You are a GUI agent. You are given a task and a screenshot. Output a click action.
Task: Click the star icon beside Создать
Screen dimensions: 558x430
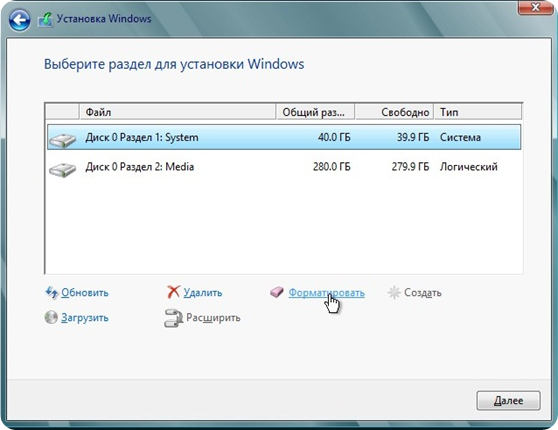coord(394,293)
